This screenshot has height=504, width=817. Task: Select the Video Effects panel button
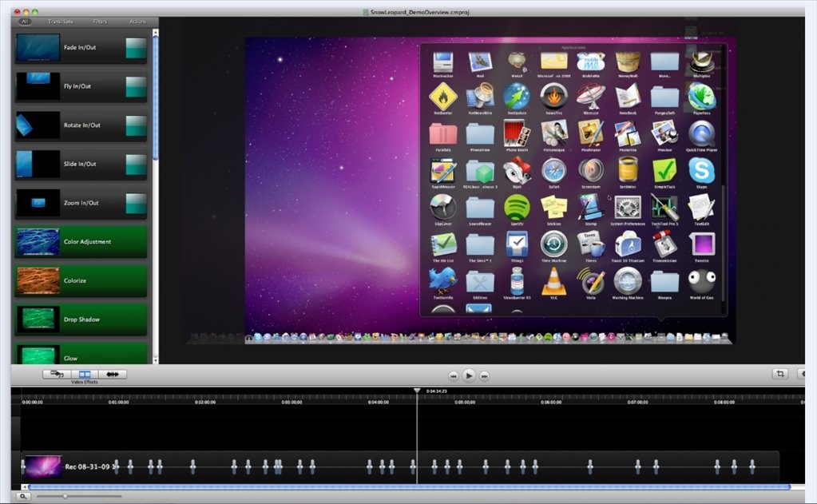coord(85,375)
